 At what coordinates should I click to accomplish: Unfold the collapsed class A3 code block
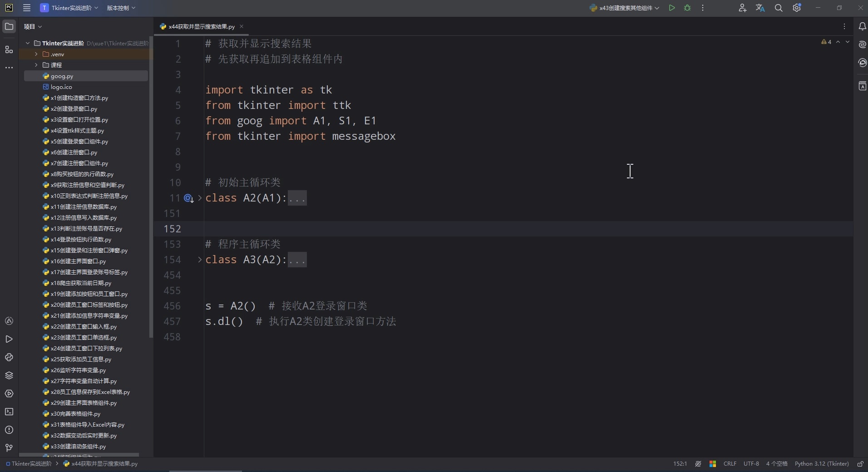[199, 260]
